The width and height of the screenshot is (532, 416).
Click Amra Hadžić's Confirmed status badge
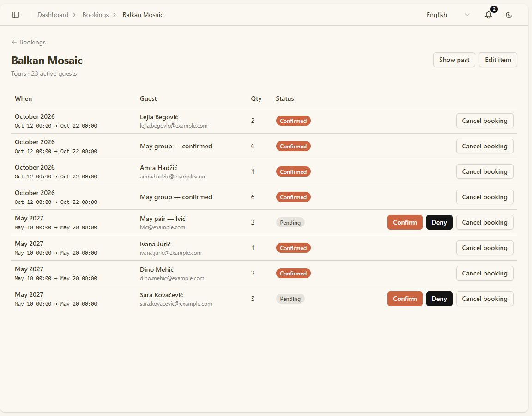[293, 172]
